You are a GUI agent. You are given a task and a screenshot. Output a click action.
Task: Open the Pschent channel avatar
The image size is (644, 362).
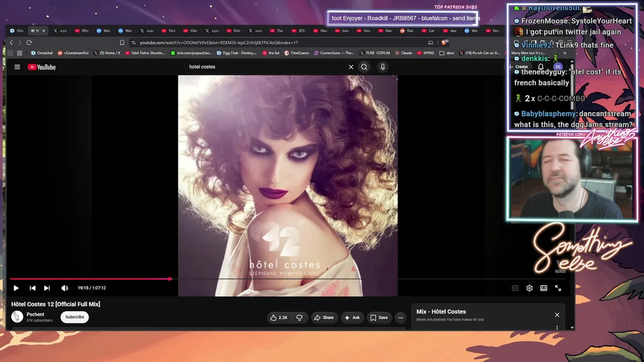pyautogui.click(x=18, y=317)
